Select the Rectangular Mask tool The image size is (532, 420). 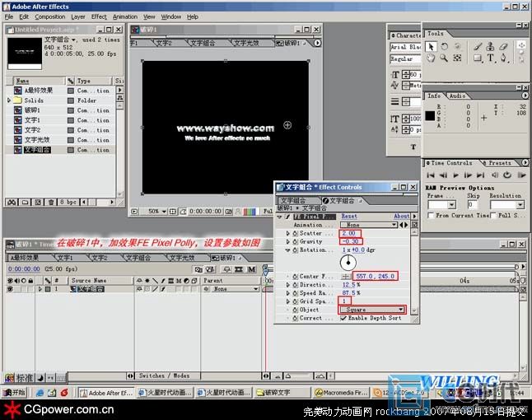pyautogui.click(x=478, y=58)
